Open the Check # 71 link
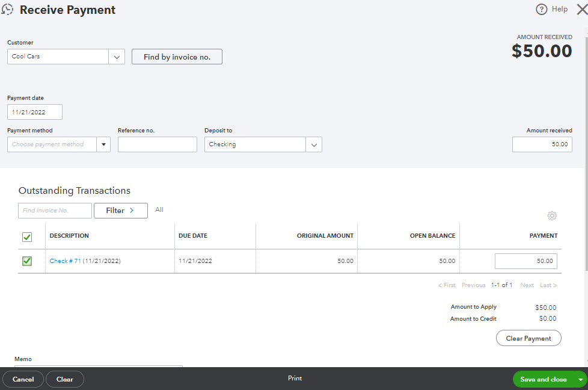This screenshot has width=588, height=390. point(65,261)
